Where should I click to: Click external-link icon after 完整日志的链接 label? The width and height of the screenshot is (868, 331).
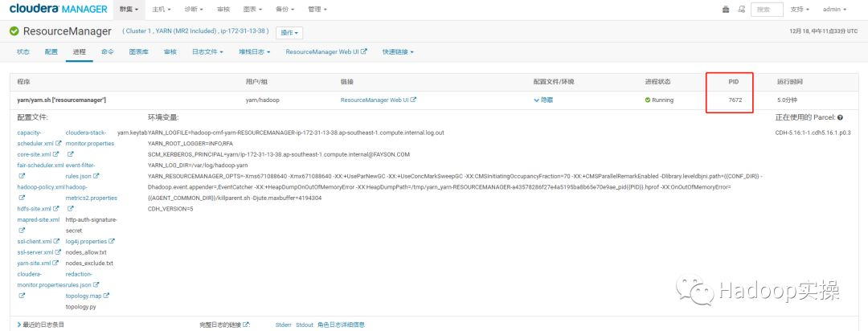pos(247,325)
